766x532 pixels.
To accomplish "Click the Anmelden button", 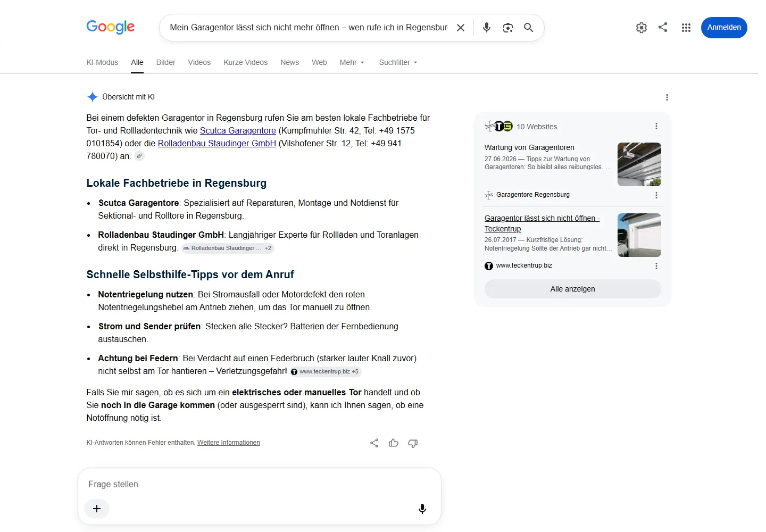I will coord(724,28).
